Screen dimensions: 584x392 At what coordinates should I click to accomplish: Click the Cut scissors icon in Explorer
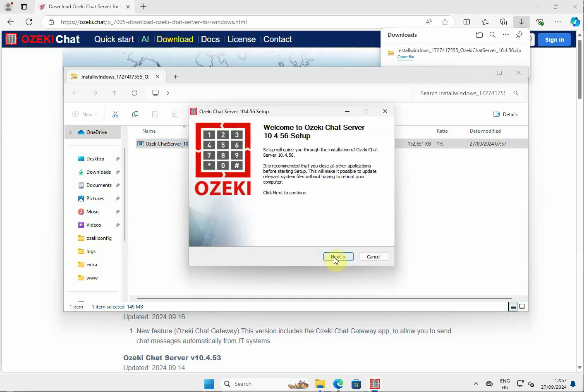pos(115,115)
